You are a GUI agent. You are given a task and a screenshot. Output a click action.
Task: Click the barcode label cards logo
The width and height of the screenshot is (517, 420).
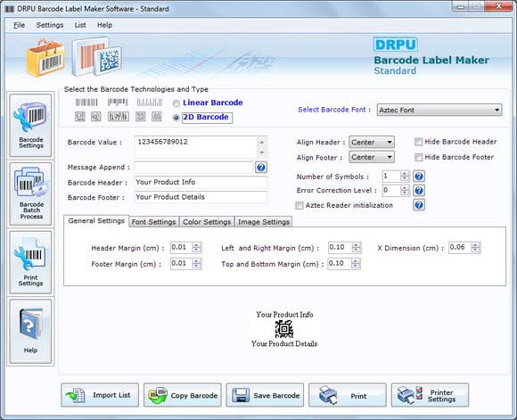point(96,57)
